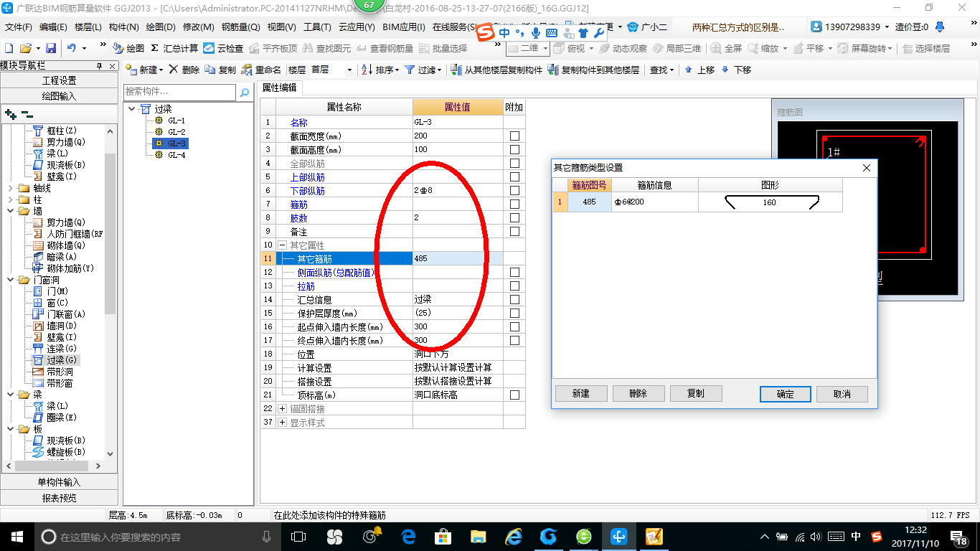Screen dimensions: 980x551
Task: Click the 复制 copy toolbar icon
Action: 220,70
